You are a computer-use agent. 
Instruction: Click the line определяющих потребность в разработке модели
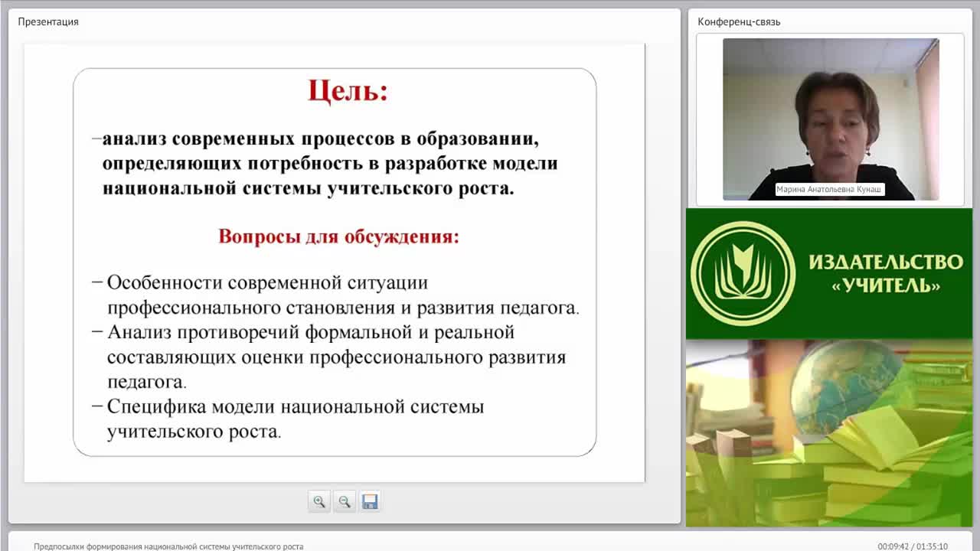[330, 163]
